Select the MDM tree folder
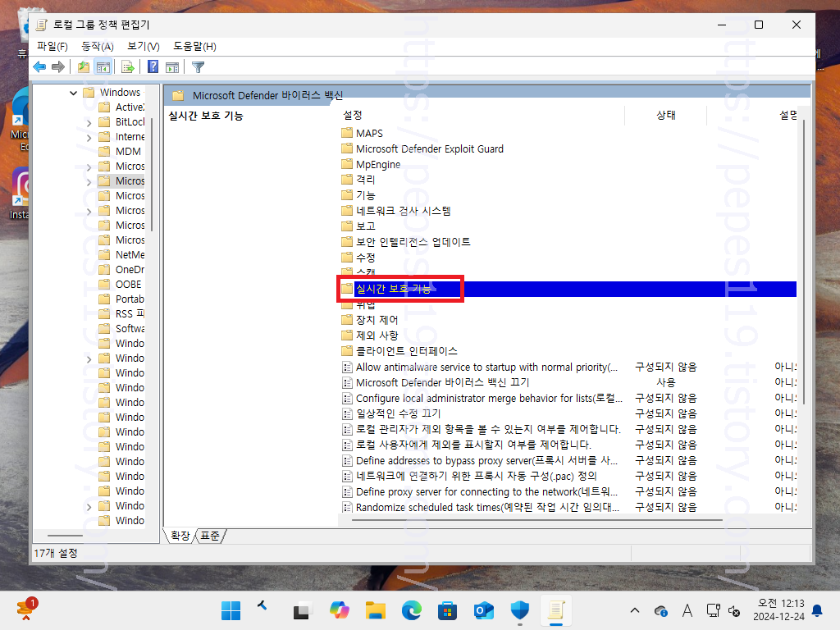This screenshot has height=630, width=840. (121, 152)
